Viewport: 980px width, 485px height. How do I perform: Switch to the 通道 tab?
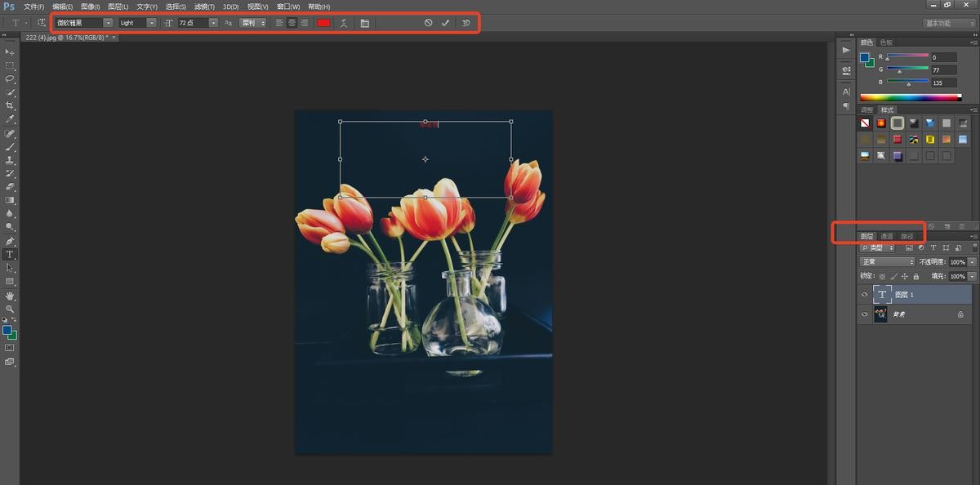coord(887,237)
